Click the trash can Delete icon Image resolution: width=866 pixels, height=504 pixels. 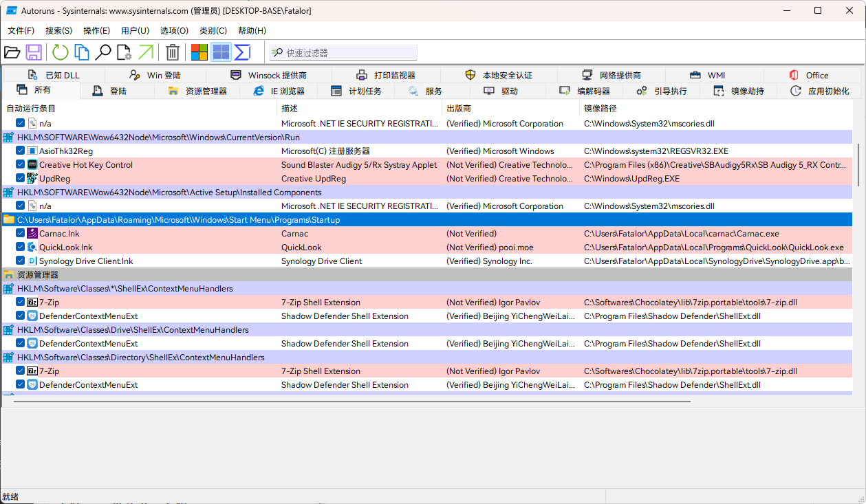point(173,52)
